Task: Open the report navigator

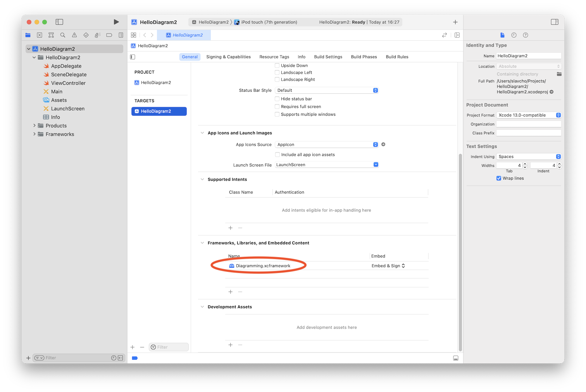Action: click(x=121, y=35)
